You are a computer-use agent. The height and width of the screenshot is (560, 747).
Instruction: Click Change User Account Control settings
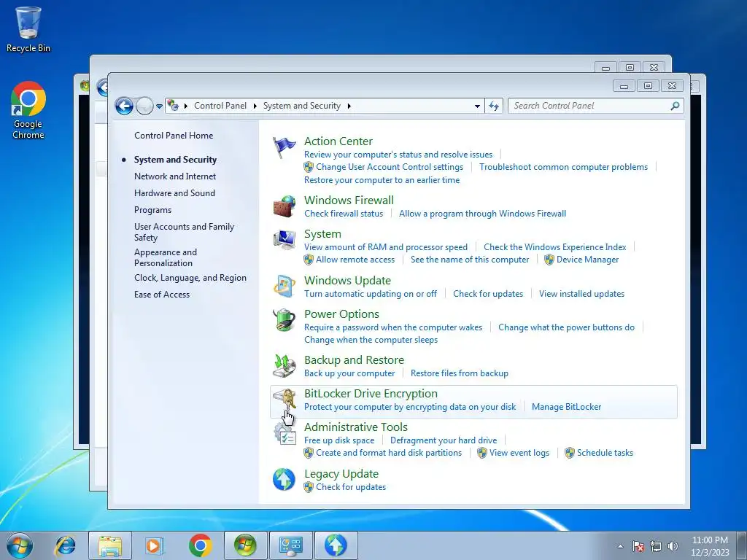[390, 167]
